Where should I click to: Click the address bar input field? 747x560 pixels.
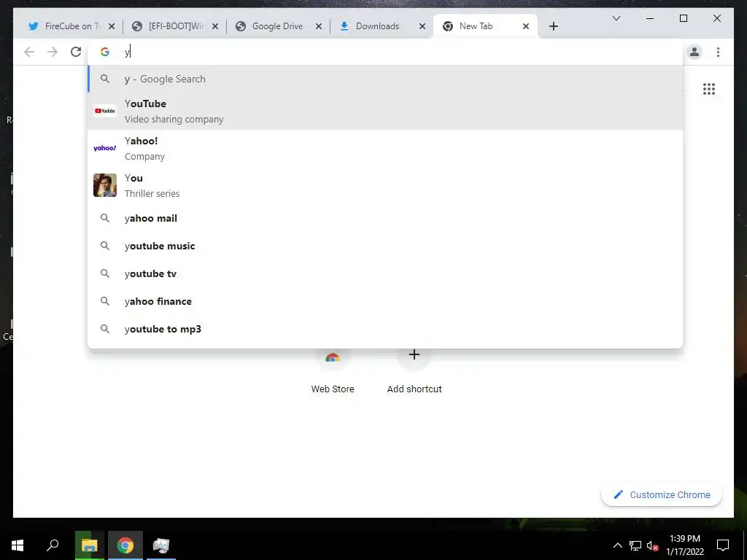(x=385, y=52)
